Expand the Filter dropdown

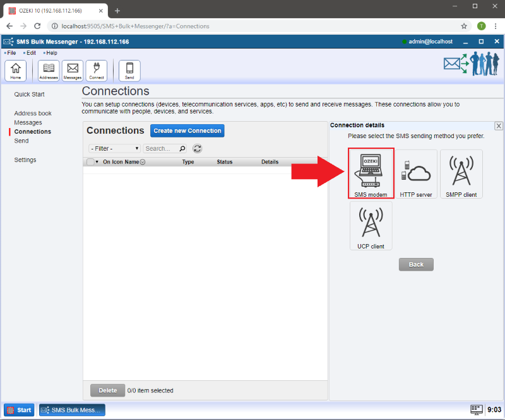pyautogui.click(x=114, y=149)
